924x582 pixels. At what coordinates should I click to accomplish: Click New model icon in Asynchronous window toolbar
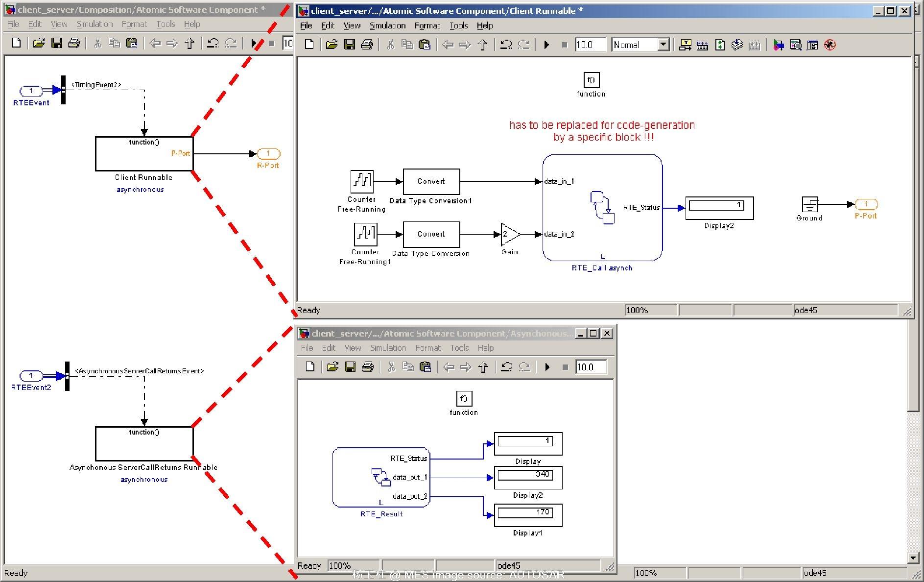pos(310,367)
